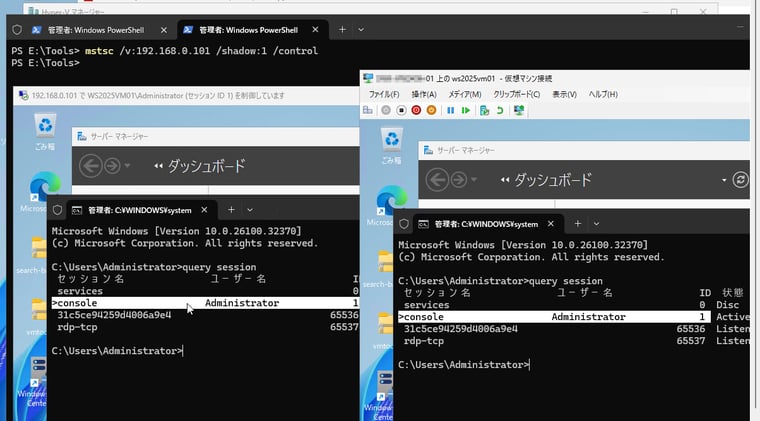The height and width of the screenshot is (421, 760).
Task: Pause the virtual machine using toolbar icon
Action: click(x=451, y=110)
